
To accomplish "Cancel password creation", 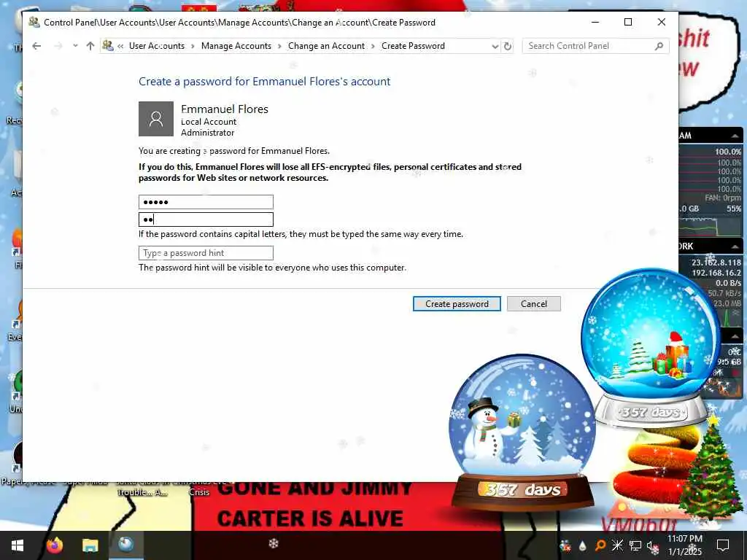I will pos(533,304).
